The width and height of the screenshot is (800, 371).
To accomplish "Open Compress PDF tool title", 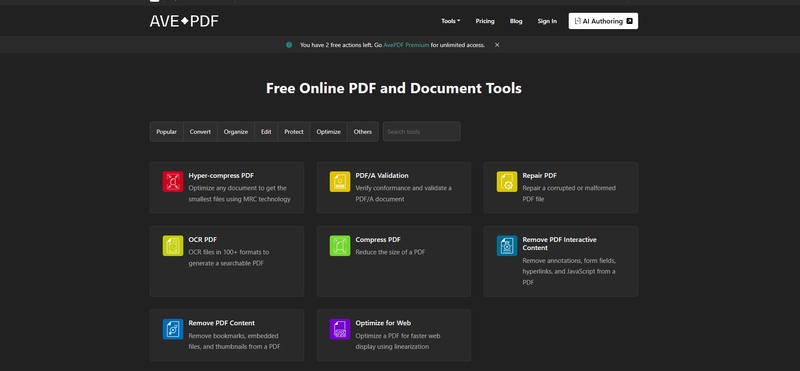I will click(x=378, y=240).
